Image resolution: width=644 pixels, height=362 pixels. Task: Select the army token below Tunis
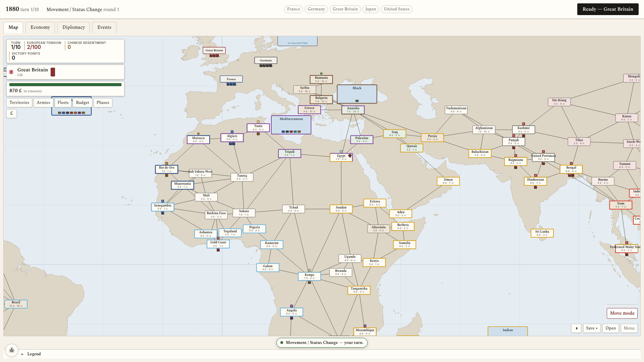point(258,134)
